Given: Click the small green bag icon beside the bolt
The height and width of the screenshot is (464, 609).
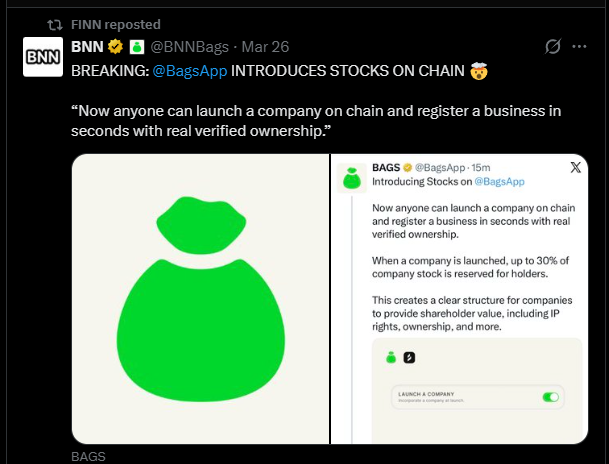Looking at the screenshot, I should [391, 356].
